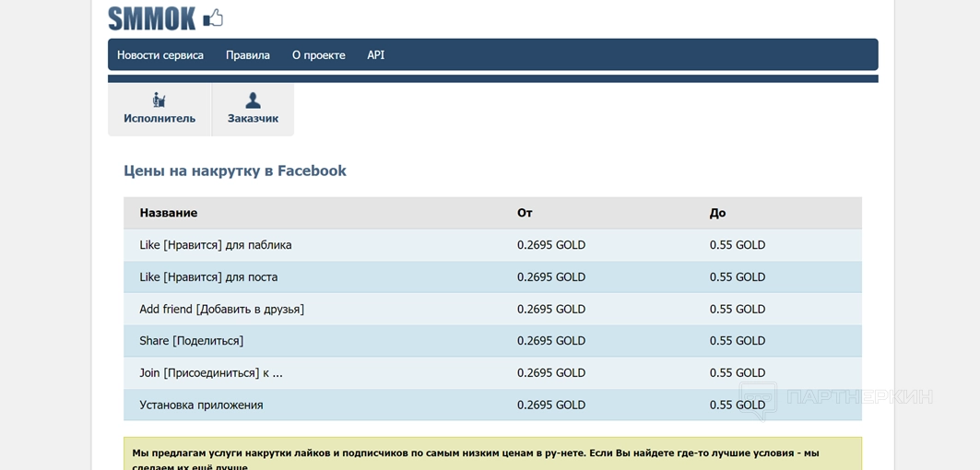The height and width of the screenshot is (470, 980).
Task: Switch to the Заказчик tab
Action: [x=253, y=118]
